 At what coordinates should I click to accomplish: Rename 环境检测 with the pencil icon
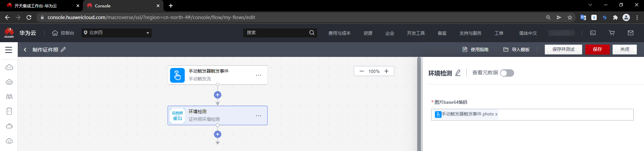pyautogui.click(x=458, y=73)
